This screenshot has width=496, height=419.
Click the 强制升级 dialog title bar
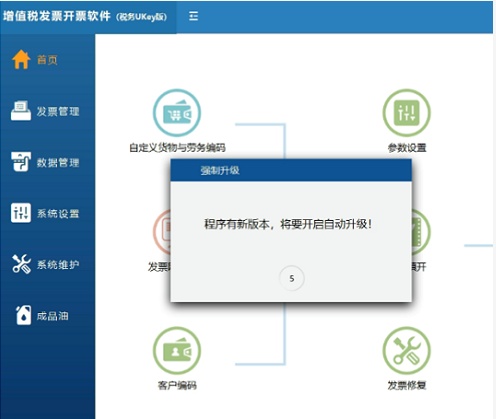click(291, 170)
